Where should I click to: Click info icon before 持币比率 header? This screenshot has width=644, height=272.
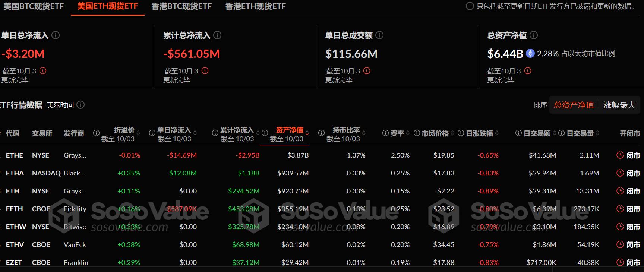(321, 133)
